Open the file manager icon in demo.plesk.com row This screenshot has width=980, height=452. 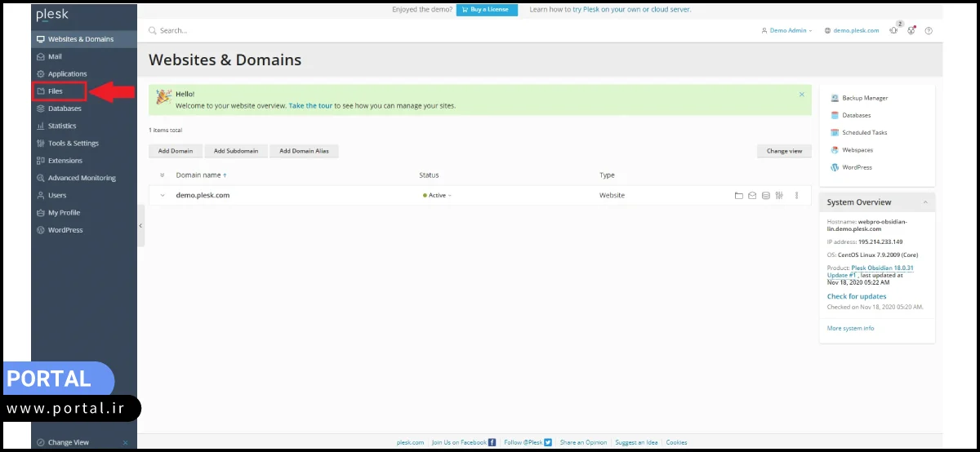738,196
